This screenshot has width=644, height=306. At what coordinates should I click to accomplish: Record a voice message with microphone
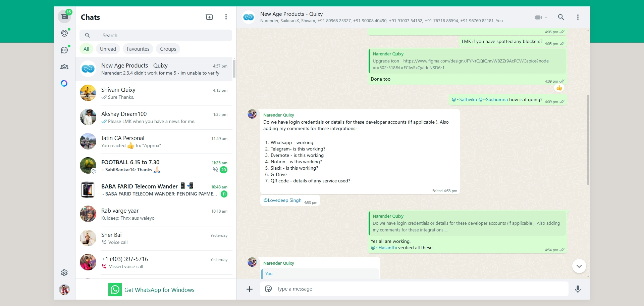[578, 289]
